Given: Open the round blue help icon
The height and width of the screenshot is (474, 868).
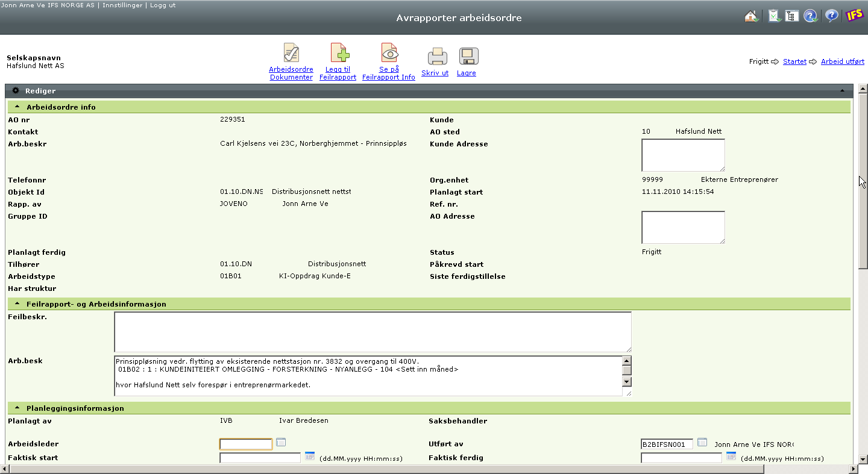Looking at the screenshot, I should (x=811, y=16).
